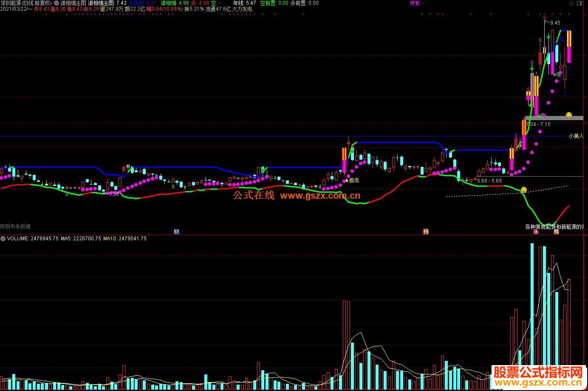588x391 pixels.
Task: Click the 多前置: 0.00 indicator value
Action: click(304, 3)
